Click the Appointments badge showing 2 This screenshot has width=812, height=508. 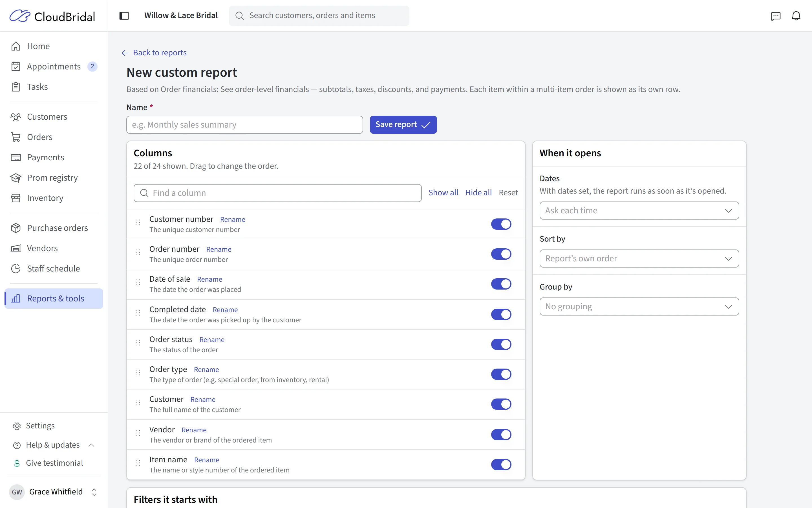pos(92,67)
